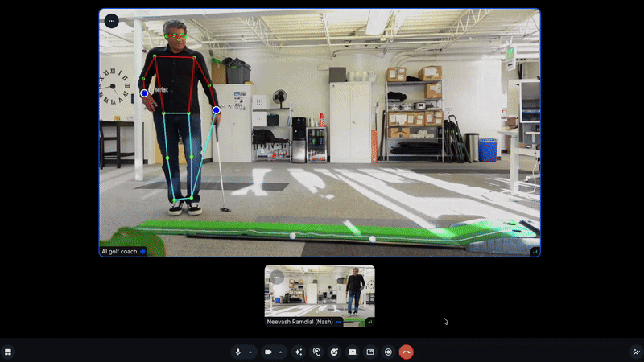Click the AI golf coach name label

point(119,251)
